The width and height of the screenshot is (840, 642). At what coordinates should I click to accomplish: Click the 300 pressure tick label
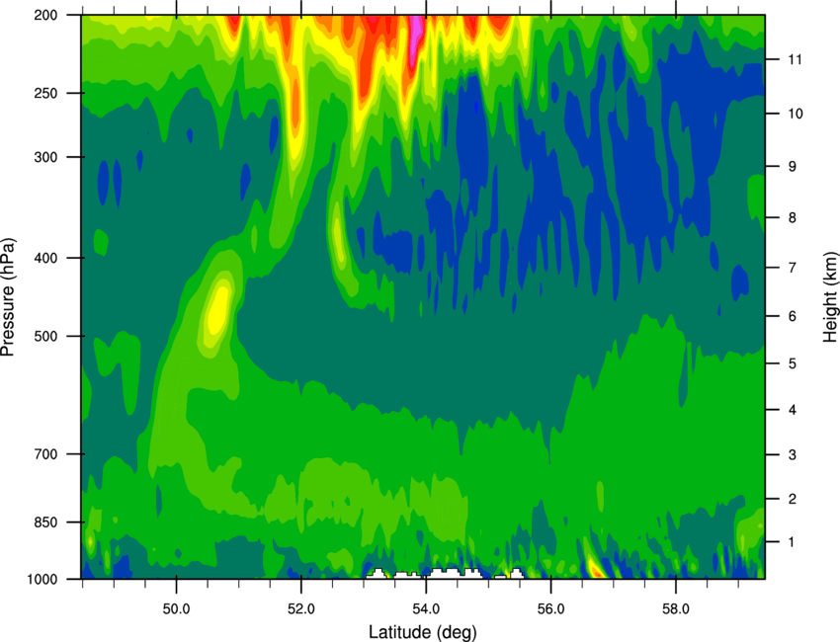[x=45, y=157]
